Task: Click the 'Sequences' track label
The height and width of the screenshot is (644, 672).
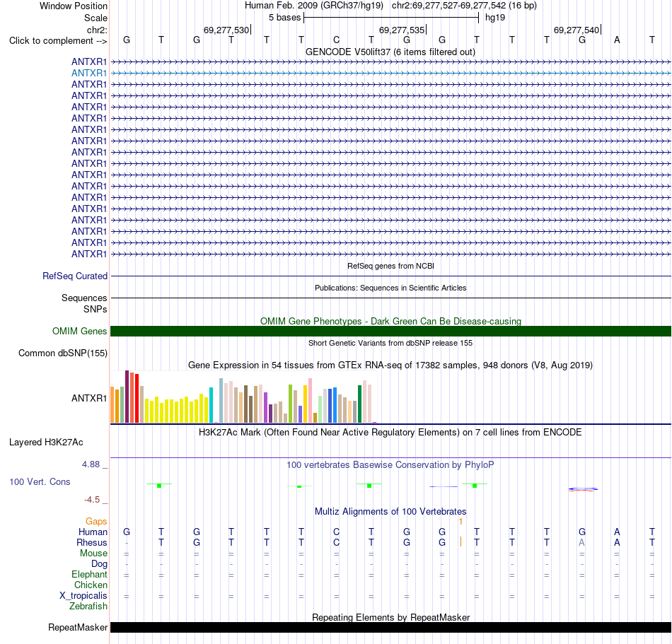Action: point(84,298)
